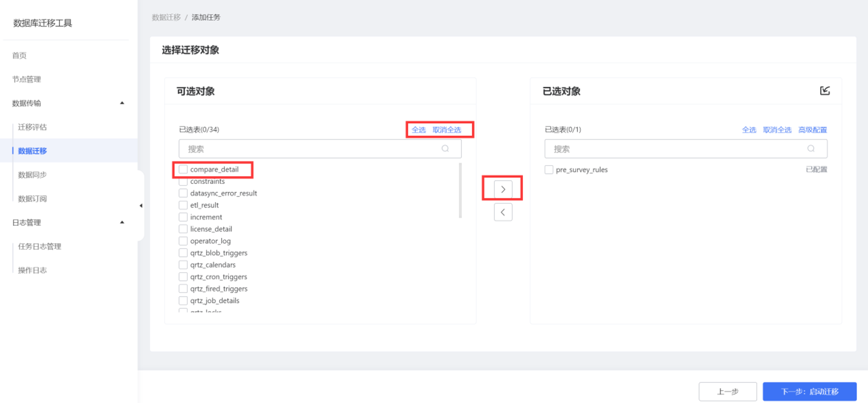Screen dimensions: 868x403
Task: Move selected tables left with the arrow button
Action: coord(503,212)
